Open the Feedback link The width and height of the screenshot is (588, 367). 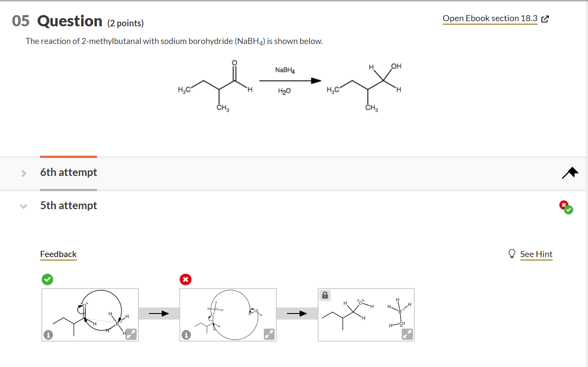[x=58, y=254]
